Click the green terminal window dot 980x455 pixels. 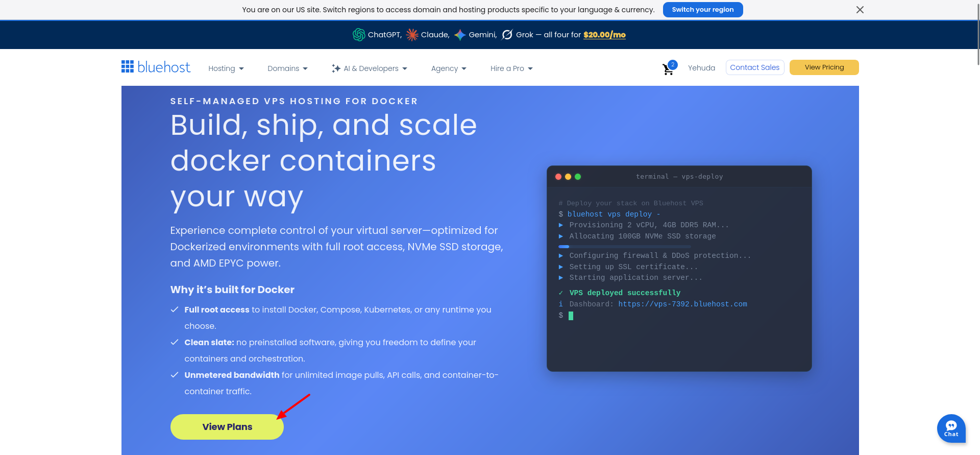(578, 177)
